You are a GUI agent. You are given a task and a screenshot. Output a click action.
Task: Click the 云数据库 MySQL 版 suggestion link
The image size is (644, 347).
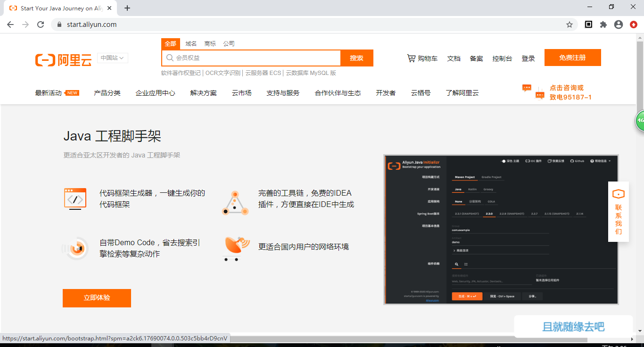tap(311, 73)
